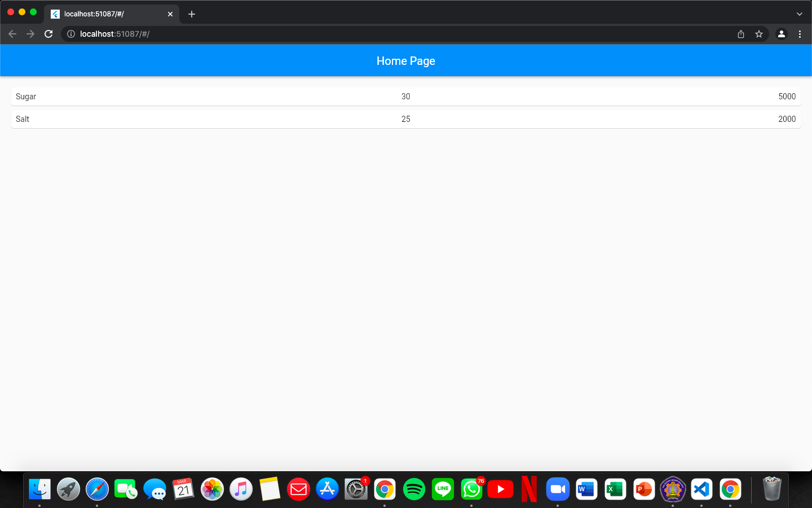Launch Microsoft Excel from the dock
Image resolution: width=812 pixels, height=508 pixels.
615,489
